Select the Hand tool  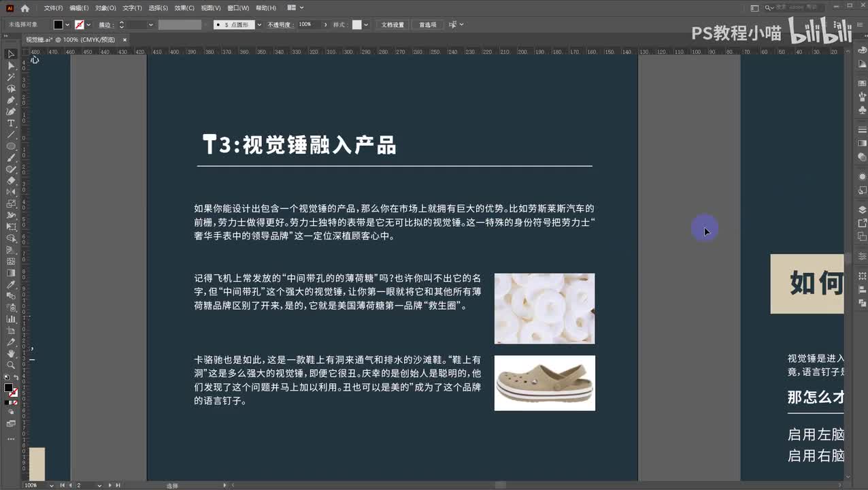tap(11, 353)
